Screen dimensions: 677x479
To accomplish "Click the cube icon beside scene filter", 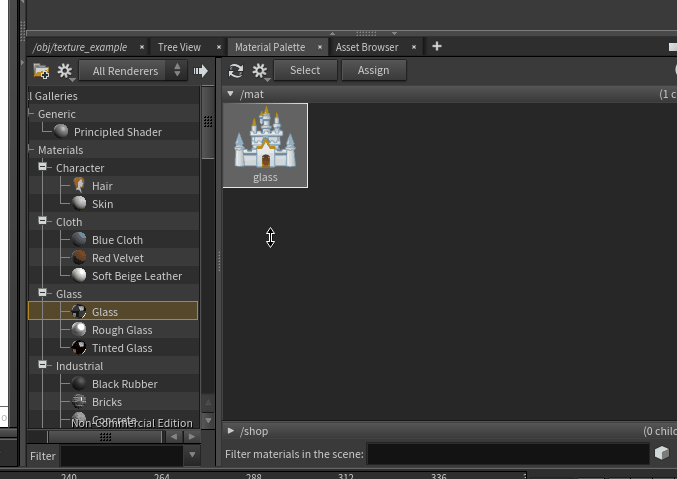I will (661, 454).
